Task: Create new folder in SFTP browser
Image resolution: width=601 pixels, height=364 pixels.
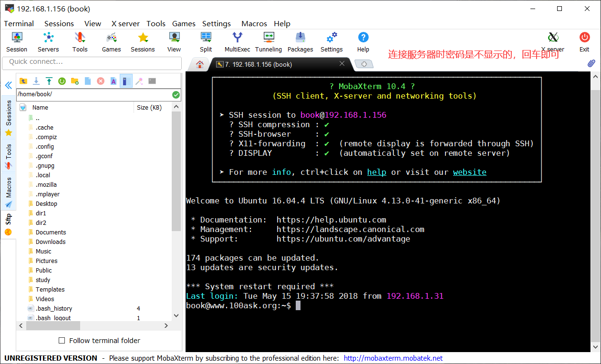Action: pyautogui.click(x=75, y=81)
